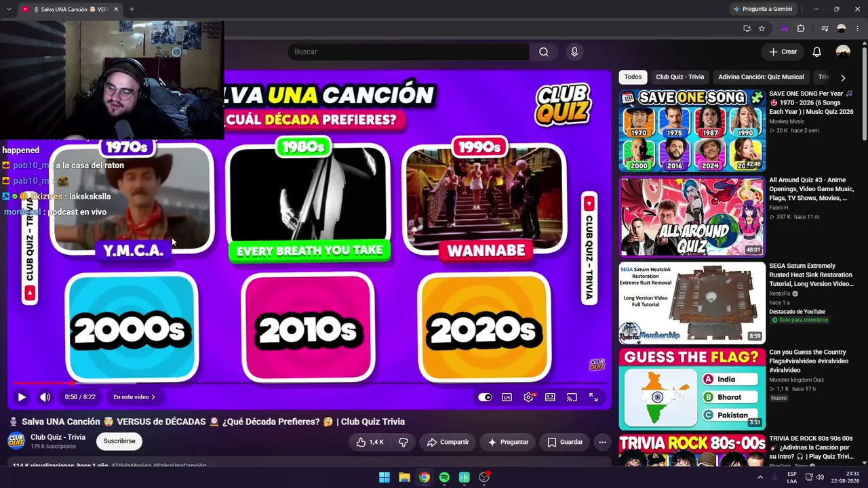Expand the 'En este video' chapters chip
This screenshot has width=868, height=488.
pos(134,397)
